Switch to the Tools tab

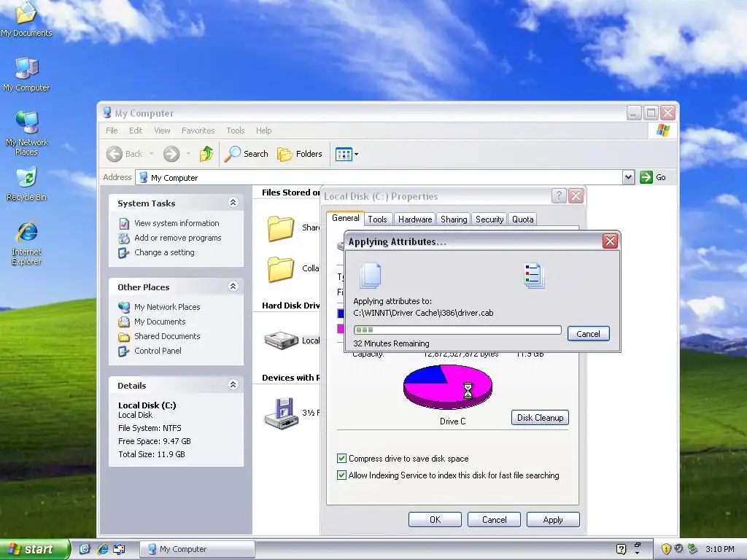pos(377,219)
